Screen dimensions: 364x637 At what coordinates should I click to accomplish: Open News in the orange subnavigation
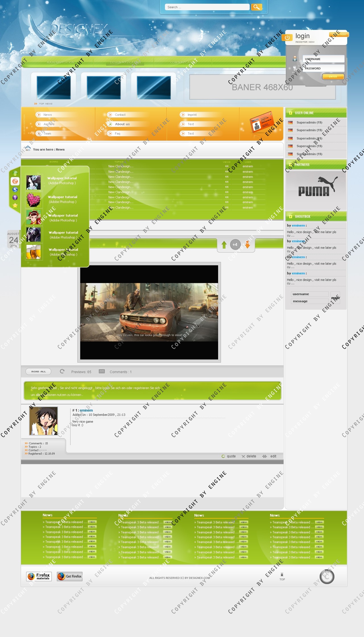pyautogui.click(x=47, y=115)
